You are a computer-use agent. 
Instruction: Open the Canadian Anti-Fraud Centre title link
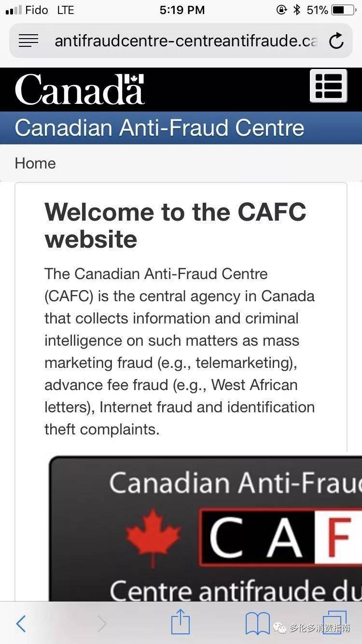click(159, 128)
